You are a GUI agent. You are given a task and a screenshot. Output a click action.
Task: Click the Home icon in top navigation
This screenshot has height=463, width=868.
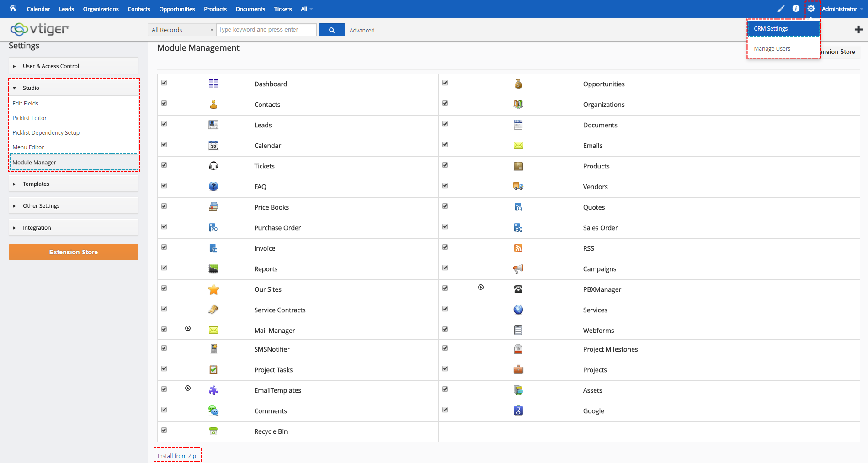point(13,8)
